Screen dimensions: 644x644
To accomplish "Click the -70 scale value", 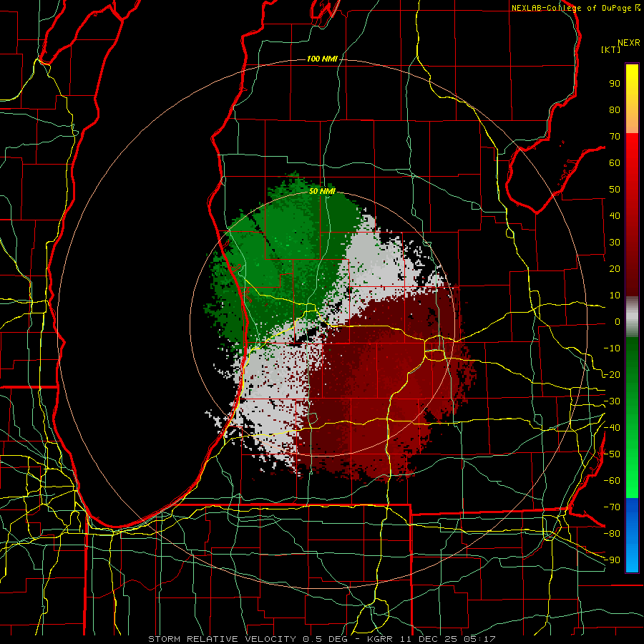I will click(612, 507).
